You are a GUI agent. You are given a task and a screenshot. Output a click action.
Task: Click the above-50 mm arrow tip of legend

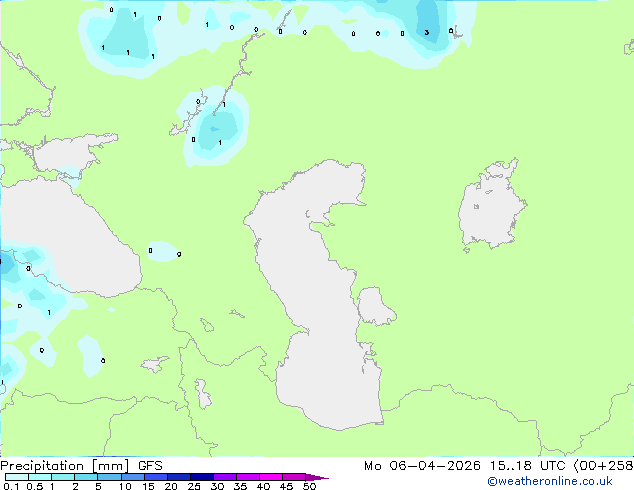click(x=317, y=477)
